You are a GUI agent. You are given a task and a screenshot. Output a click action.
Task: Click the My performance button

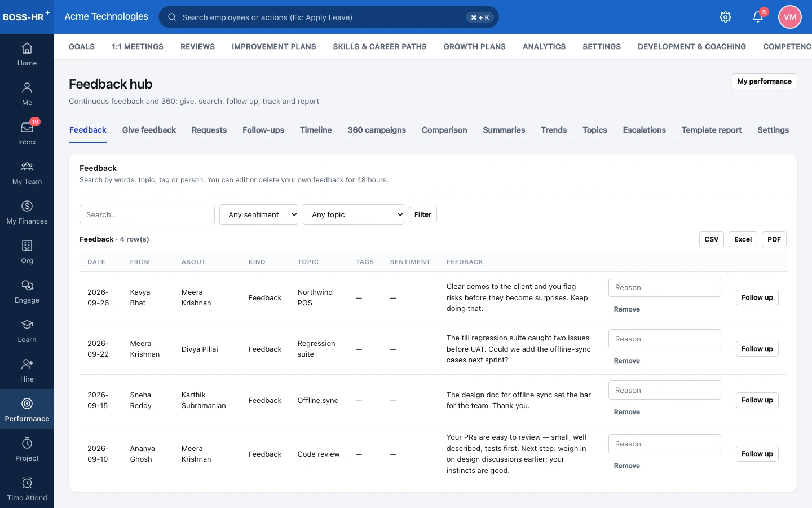pyautogui.click(x=764, y=81)
